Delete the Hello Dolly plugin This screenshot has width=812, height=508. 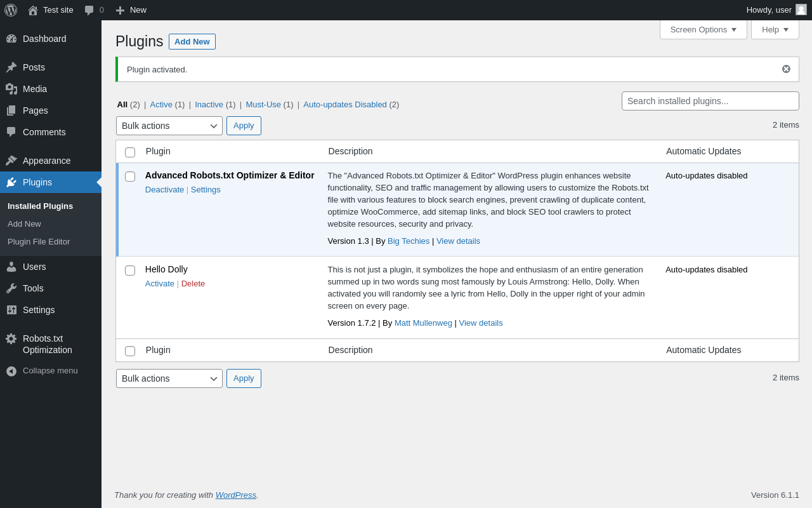coord(193,284)
